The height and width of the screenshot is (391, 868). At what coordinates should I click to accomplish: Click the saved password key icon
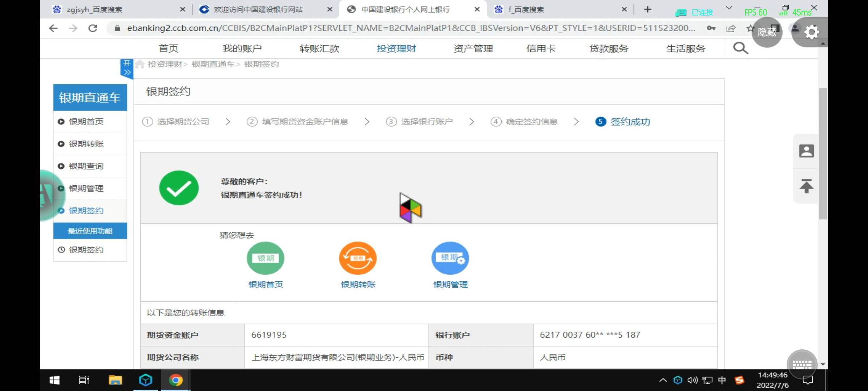(x=711, y=28)
